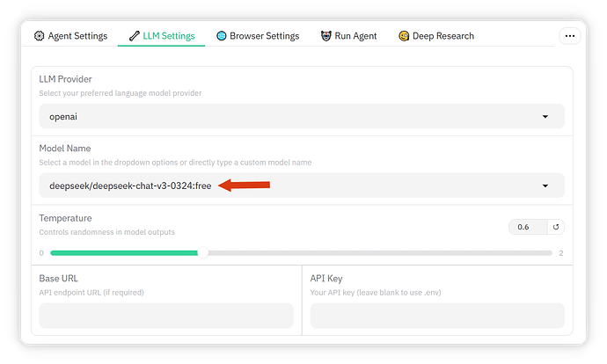Click the Base URL input field

click(166, 316)
